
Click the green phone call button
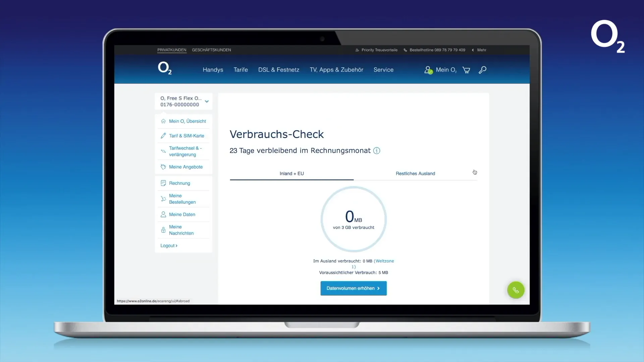pos(516,290)
